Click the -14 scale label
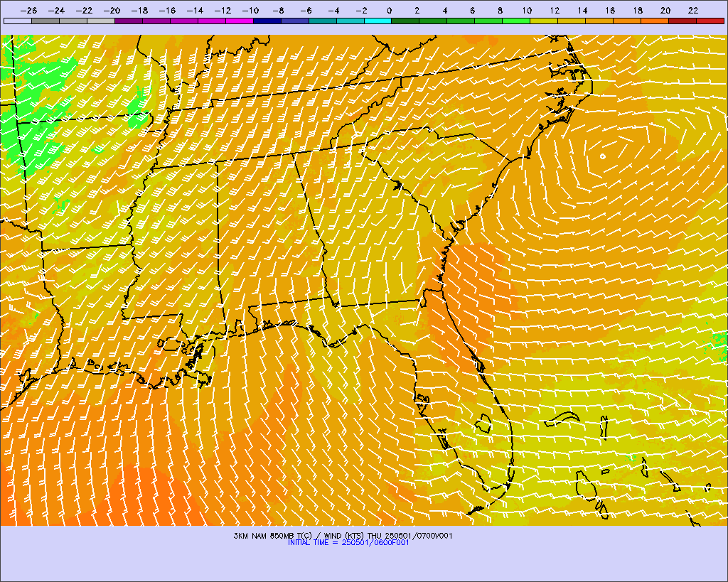Image resolution: width=728 pixels, height=582 pixels. coord(195,11)
